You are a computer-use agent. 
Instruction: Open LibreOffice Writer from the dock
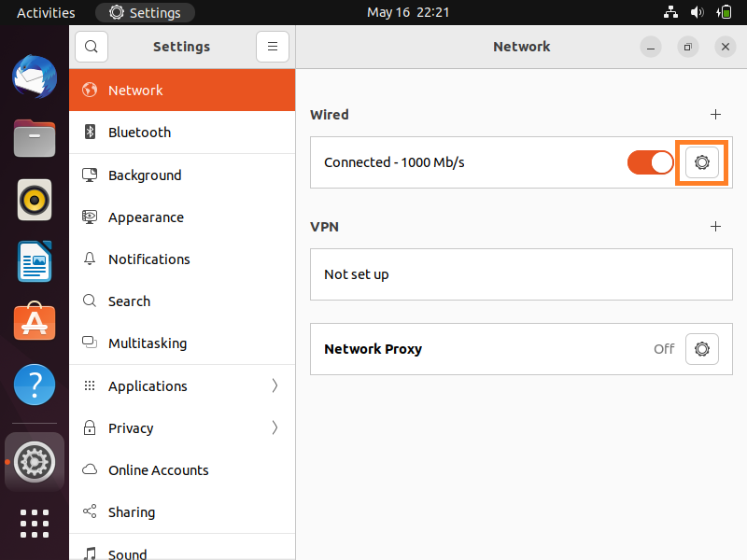point(35,261)
